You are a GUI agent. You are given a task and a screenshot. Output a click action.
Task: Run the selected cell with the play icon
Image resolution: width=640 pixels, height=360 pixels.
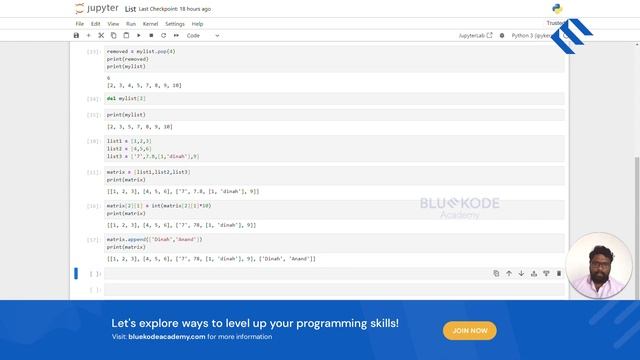139,36
